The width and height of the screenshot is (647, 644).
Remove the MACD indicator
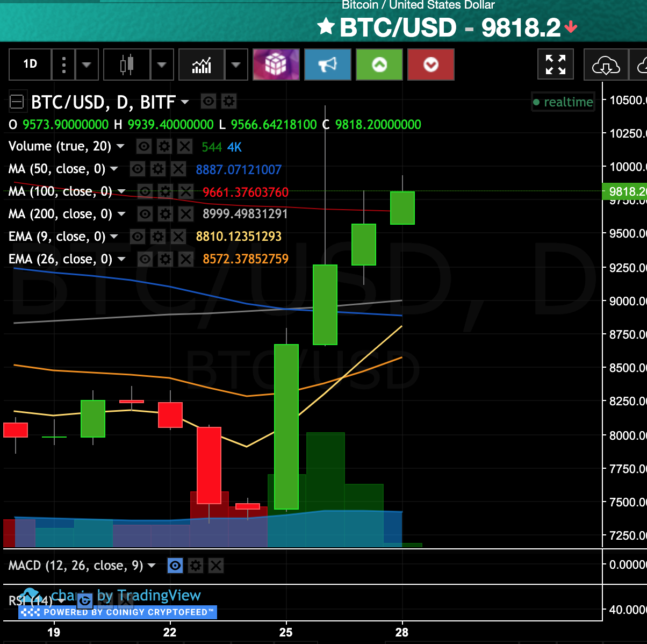coord(216,566)
